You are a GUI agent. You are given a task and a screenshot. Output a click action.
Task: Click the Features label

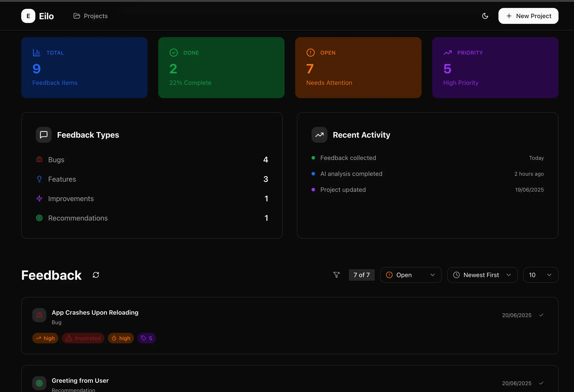(62, 179)
